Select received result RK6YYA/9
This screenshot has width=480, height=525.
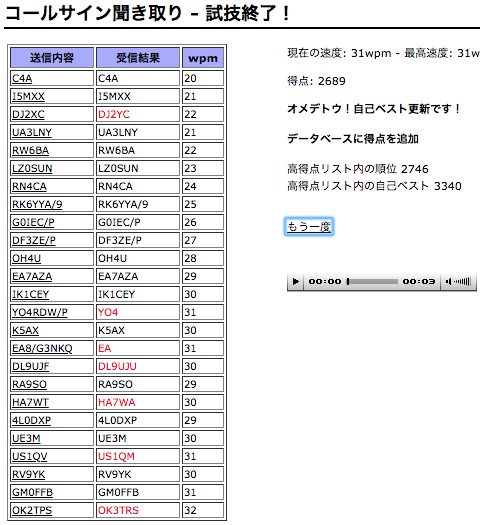[x=123, y=204]
